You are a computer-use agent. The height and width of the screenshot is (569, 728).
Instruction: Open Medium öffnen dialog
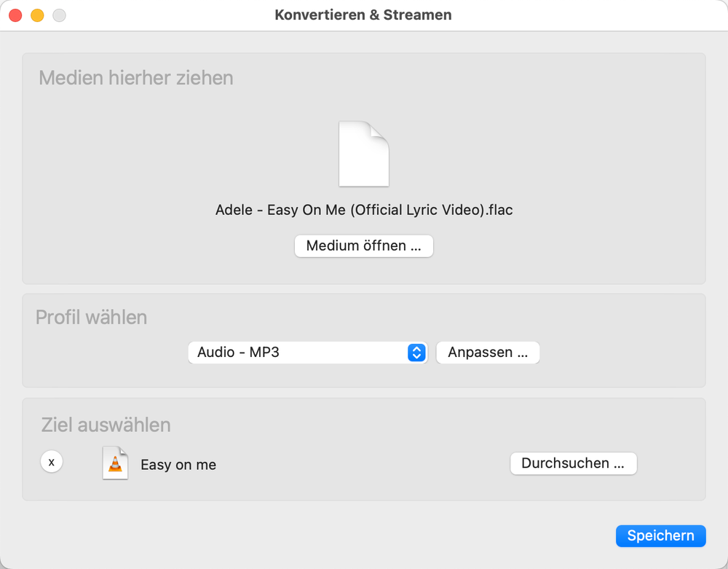pos(363,246)
